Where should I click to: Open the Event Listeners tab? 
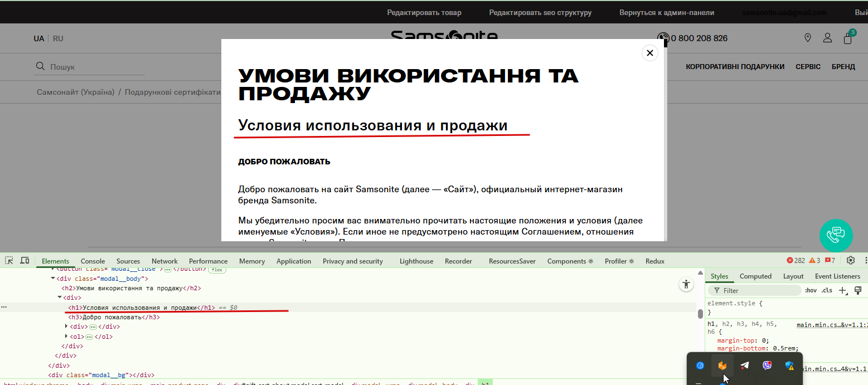click(x=837, y=276)
